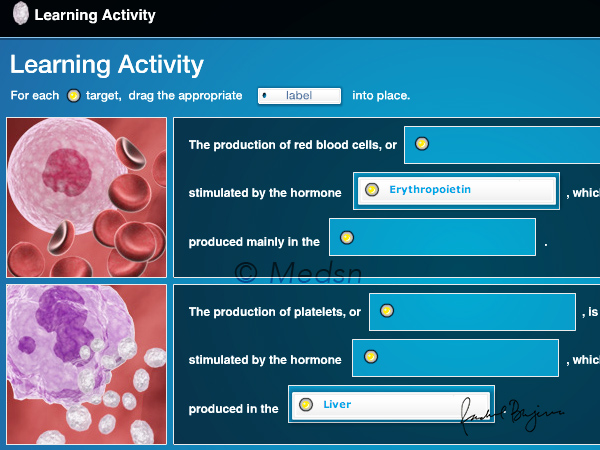Click the red blood cells illustration
Screen dimensions: 600x450
[86, 197]
